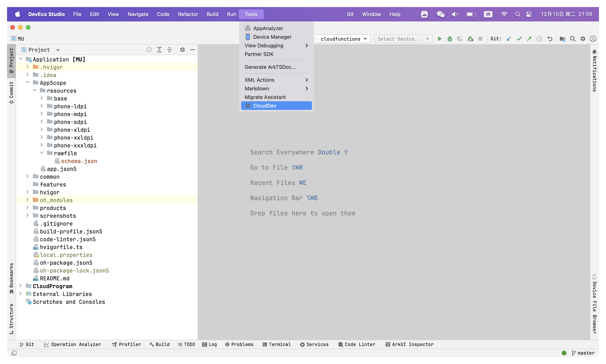Select README.md in project tree
The height and width of the screenshot is (364, 606).
coord(54,278)
